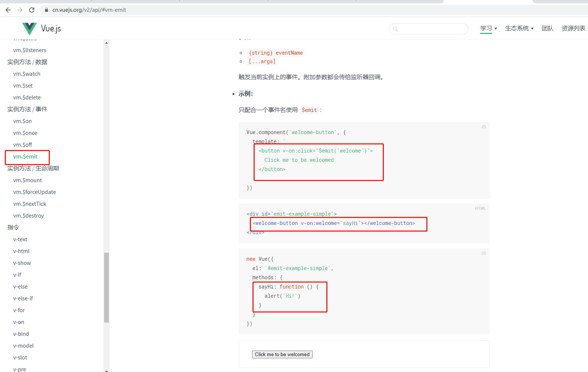Screen dimensions: 588x372
Task: Open 实例方法 / 事件 section heading
Action: pos(27,109)
